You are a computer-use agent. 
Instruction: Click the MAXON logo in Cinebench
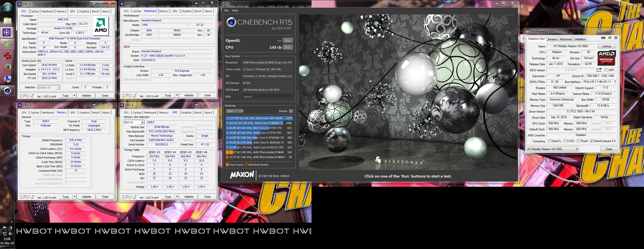point(242,175)
